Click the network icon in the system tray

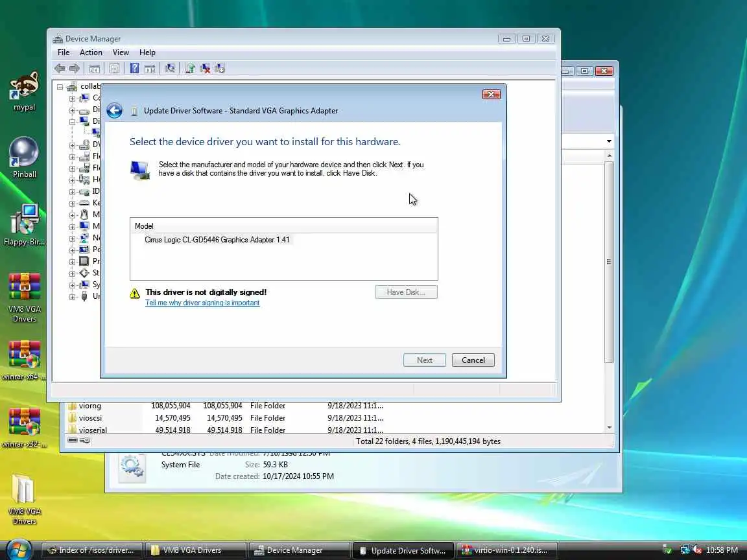(685, 550)
